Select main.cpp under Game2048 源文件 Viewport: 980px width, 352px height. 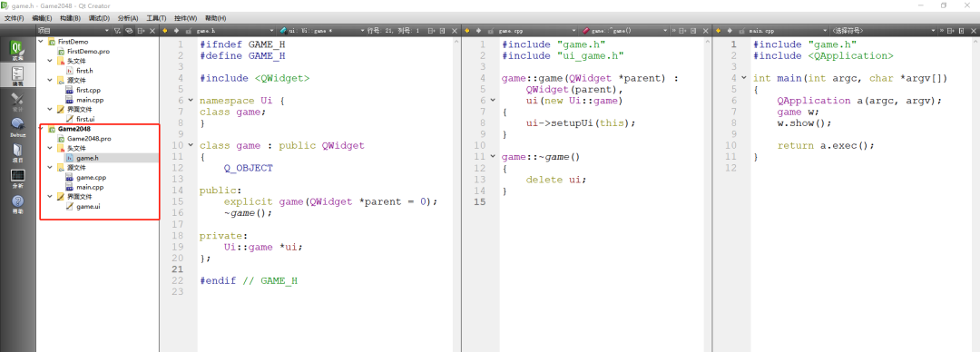click(90, 187)
